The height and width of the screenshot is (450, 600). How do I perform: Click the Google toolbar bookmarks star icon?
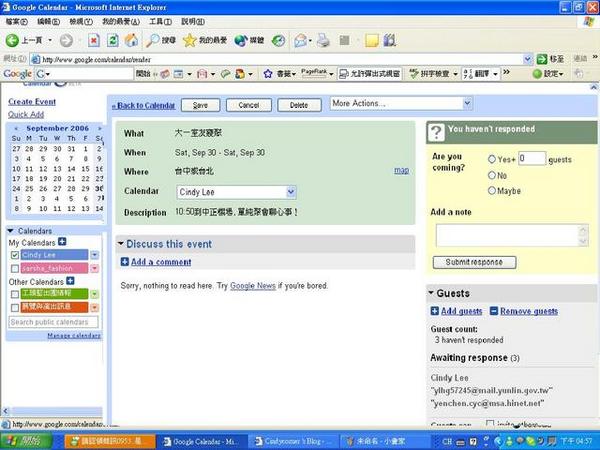268,73
